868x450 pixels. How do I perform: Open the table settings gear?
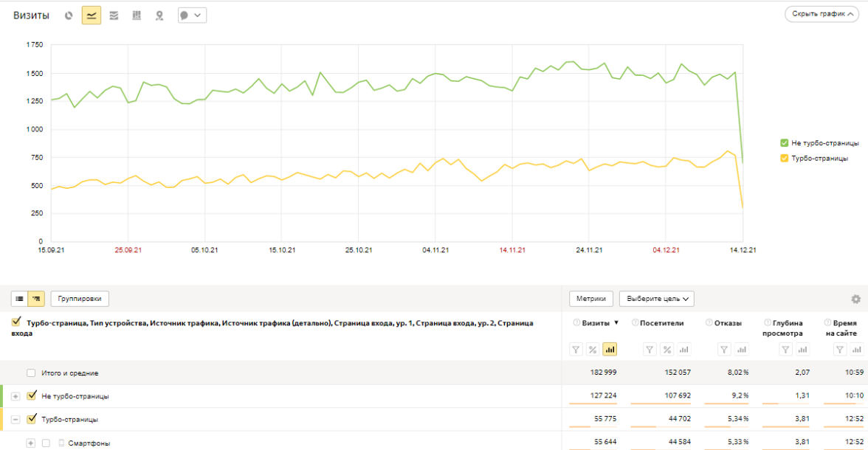(856, 299)
